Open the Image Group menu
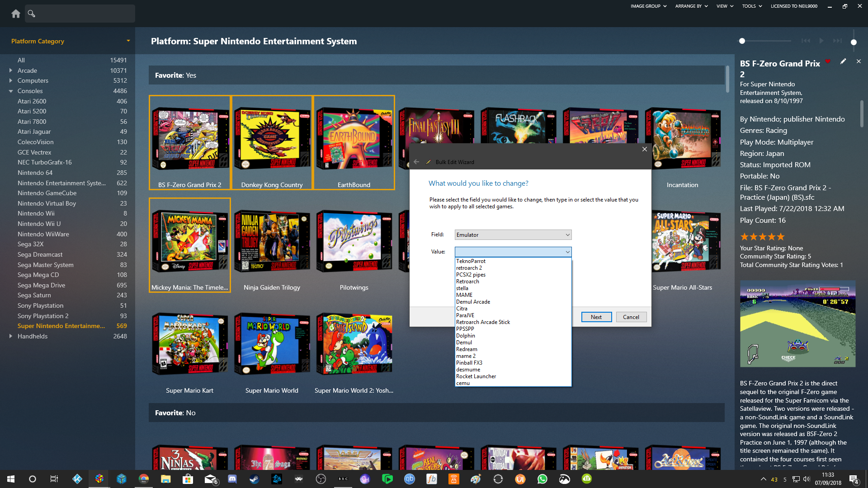Viewport: 868px width, 488px height. point(649,6)
